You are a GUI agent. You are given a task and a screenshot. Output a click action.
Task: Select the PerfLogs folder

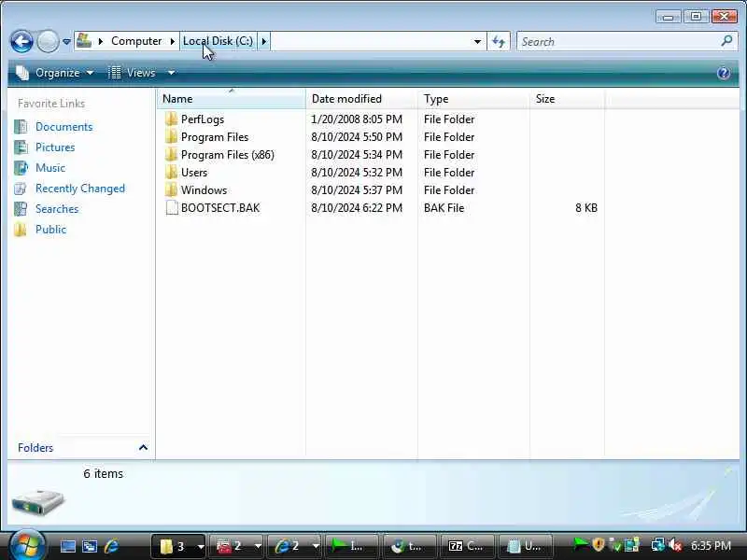click(x=202, y=119)
